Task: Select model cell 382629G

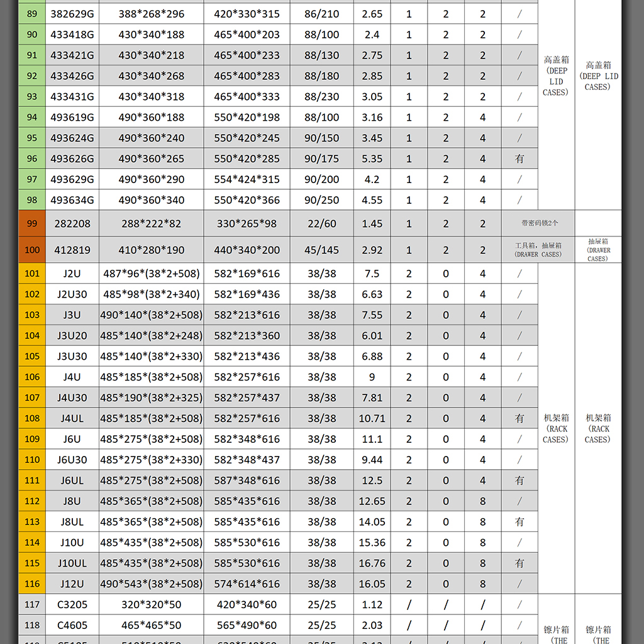Action: [72, 14]
